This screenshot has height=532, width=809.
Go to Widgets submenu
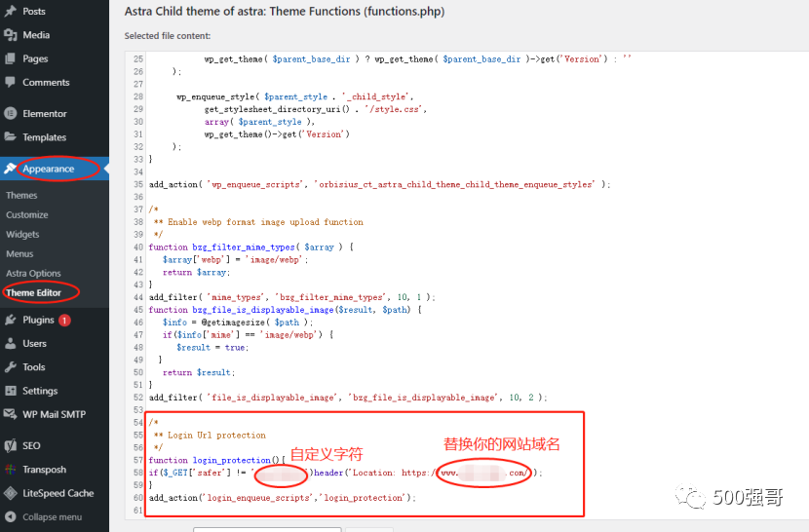pyautogui.click(x=22, y=234)
